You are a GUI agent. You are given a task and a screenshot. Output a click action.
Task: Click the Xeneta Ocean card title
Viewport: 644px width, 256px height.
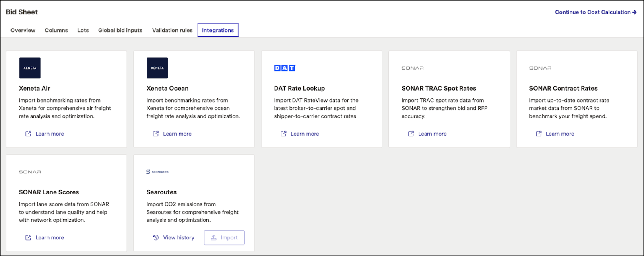coord(167,88)
